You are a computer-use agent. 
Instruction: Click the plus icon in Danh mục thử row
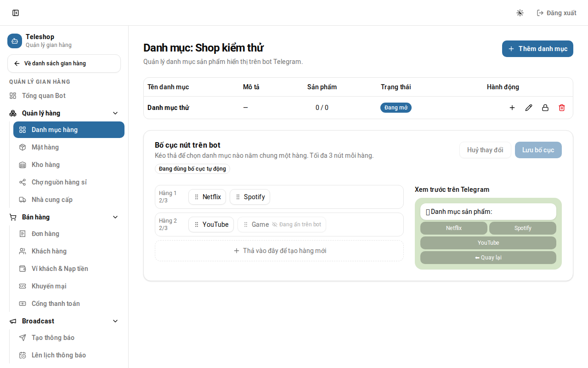point(512,108)
